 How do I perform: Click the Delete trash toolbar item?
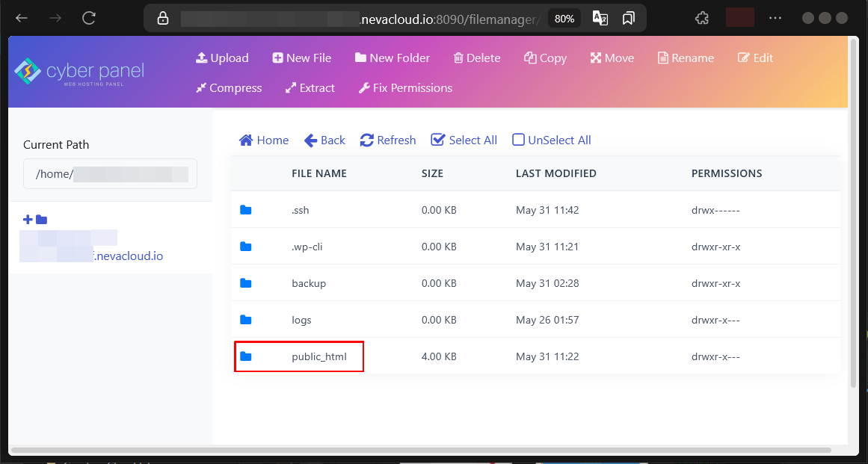(477, 58)
